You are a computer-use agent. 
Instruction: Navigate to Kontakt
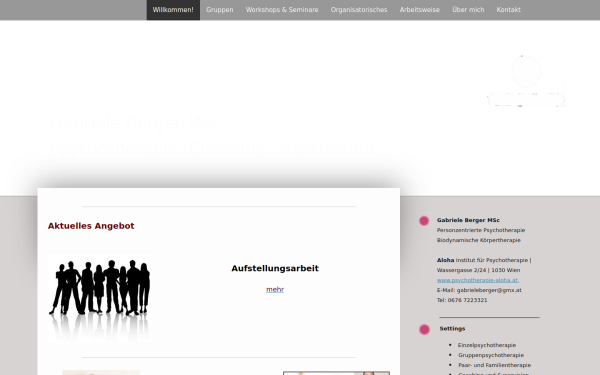coord(509,10)
